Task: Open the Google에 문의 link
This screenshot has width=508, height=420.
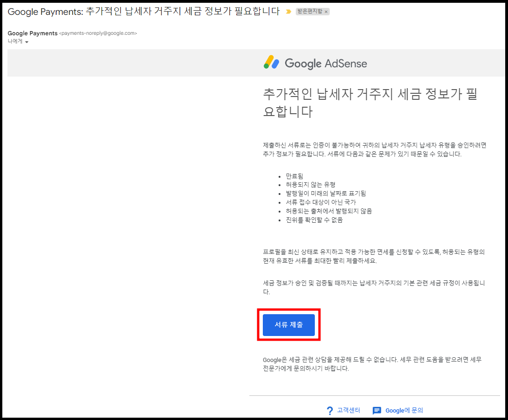Action: tap(404, 410)
